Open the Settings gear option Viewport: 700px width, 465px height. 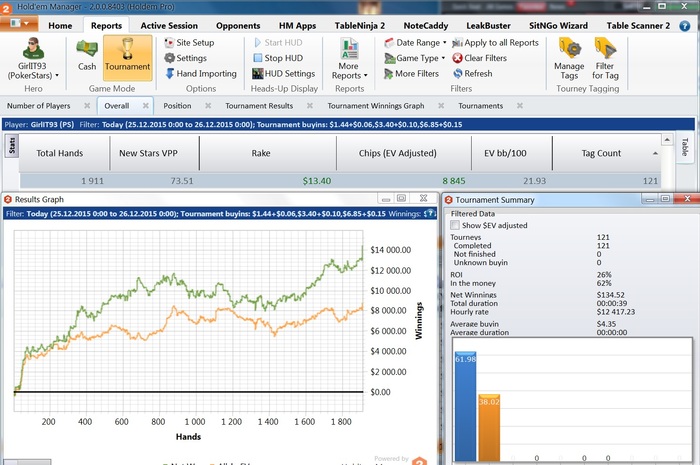tap(185, 58)
